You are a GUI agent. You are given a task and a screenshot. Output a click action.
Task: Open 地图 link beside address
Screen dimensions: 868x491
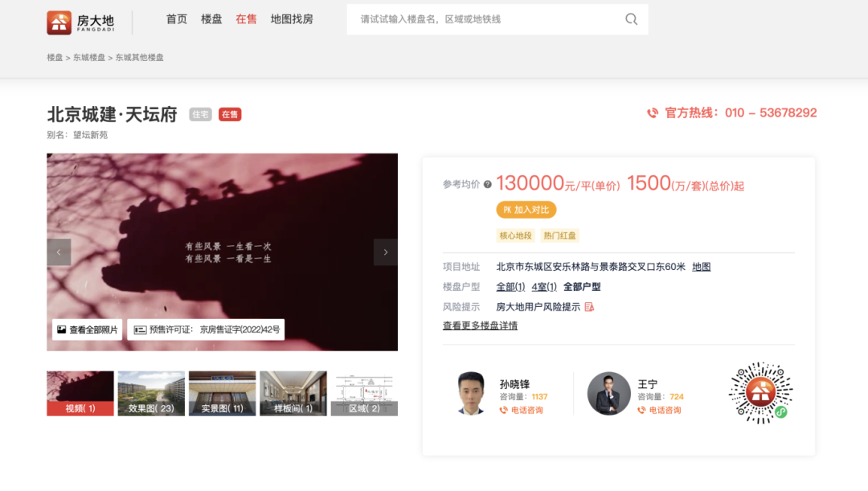(x=702, y=267)
